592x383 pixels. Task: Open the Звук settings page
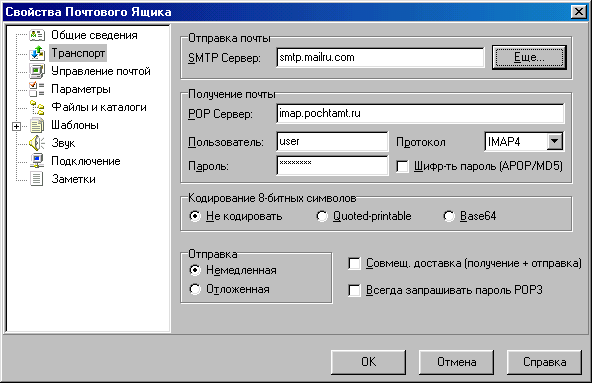[x=63, y=143]
